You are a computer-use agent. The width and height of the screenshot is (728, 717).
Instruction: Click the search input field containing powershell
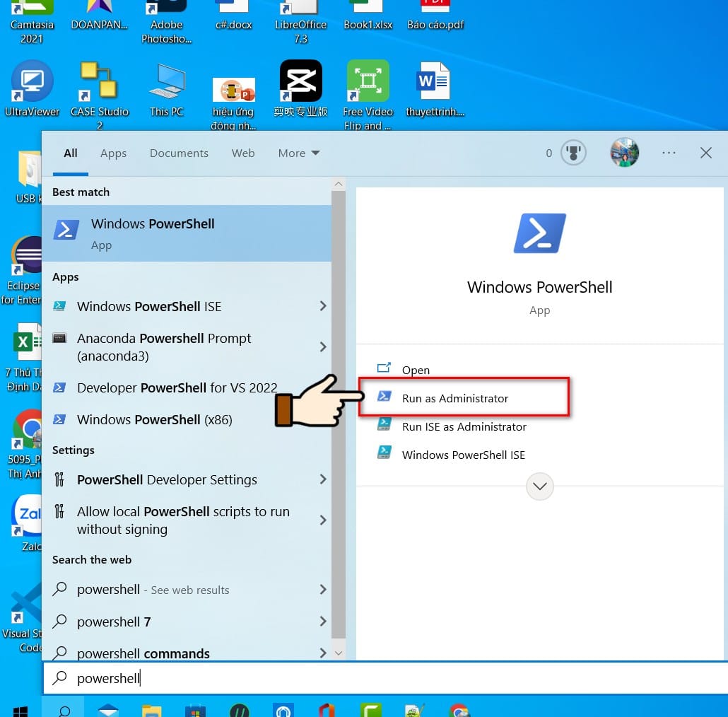[x=385, y=678]
